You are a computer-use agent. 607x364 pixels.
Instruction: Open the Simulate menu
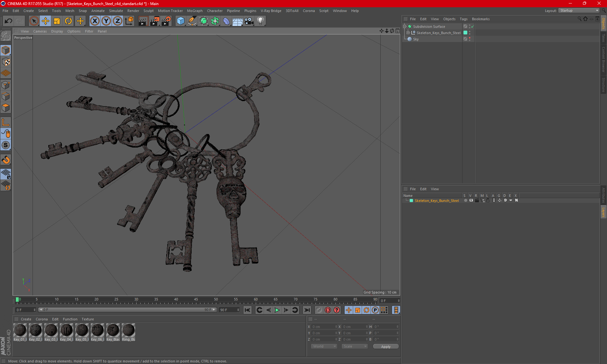click(116, 11)
